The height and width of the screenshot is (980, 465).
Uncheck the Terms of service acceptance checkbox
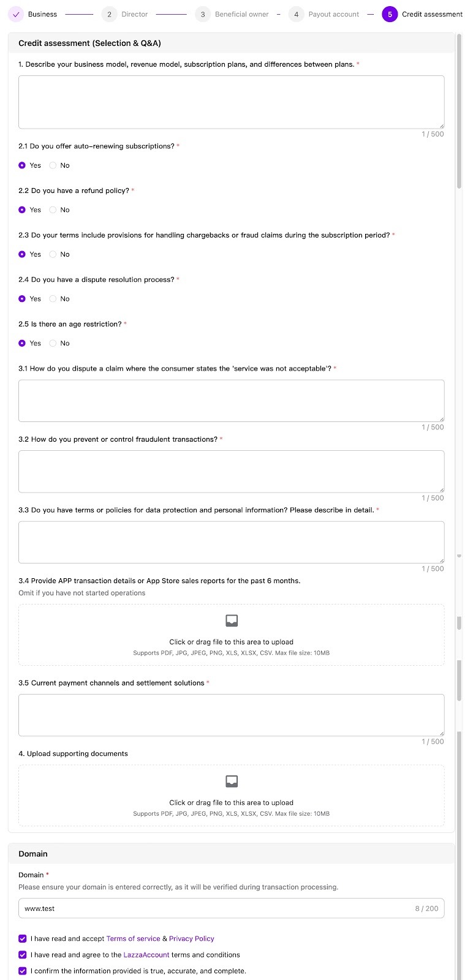[23, 938]
